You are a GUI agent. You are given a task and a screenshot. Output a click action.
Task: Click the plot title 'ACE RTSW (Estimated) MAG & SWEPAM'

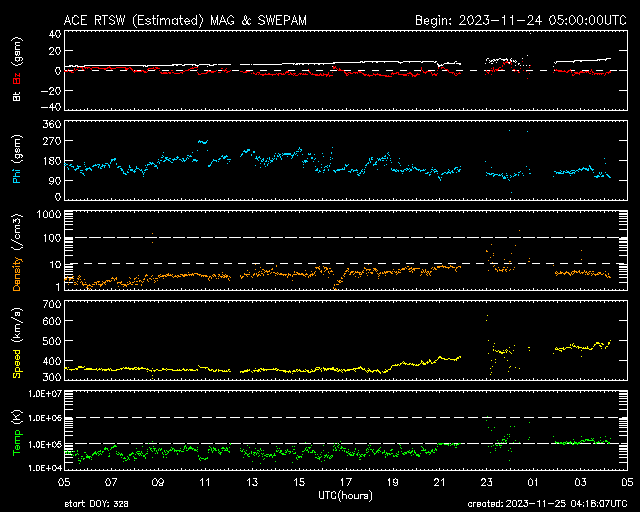tap(185, 20)
